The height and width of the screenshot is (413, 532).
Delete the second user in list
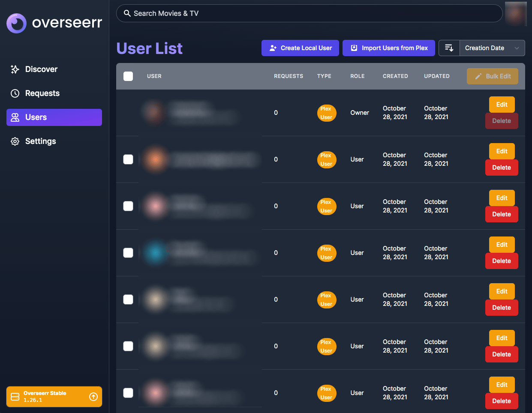pos(502,168)
